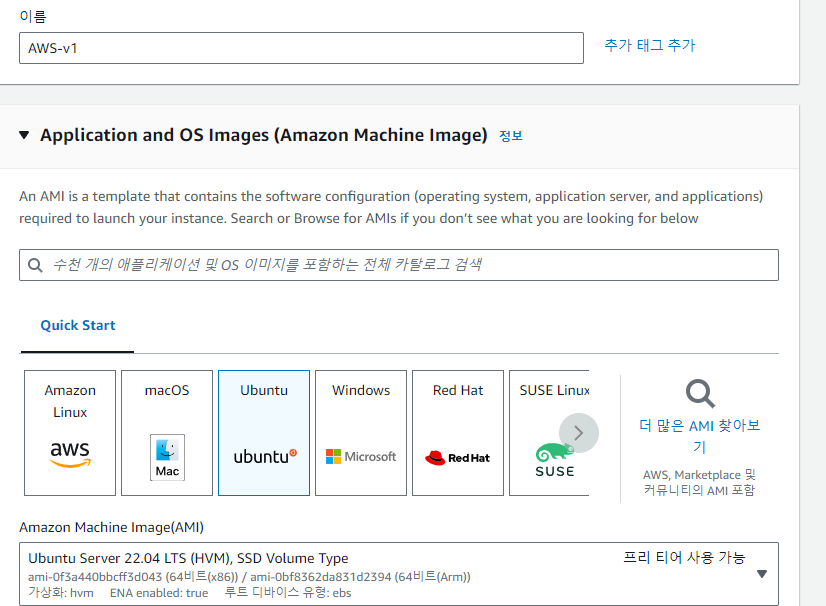Switch to the Quick Start tab
The image size is (826, 606).
coord(77,326)
